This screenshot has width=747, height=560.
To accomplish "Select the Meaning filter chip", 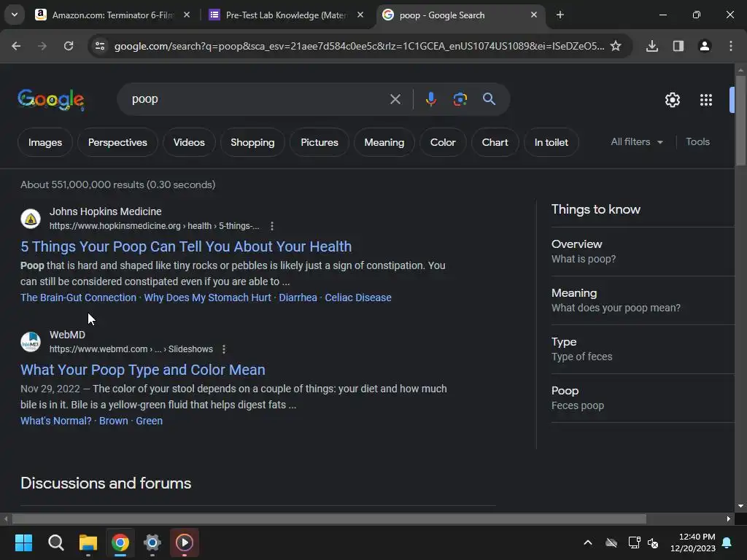I will (384, 142).
